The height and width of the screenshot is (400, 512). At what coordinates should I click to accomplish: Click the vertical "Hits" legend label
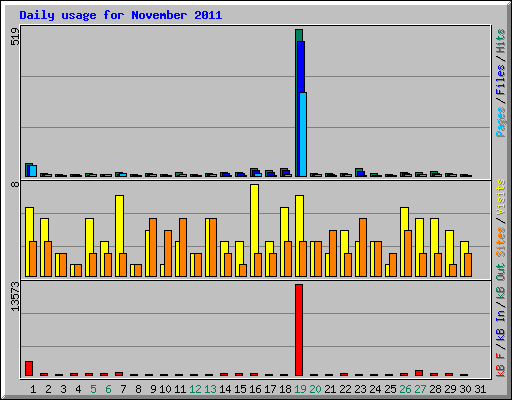point(501,41)
